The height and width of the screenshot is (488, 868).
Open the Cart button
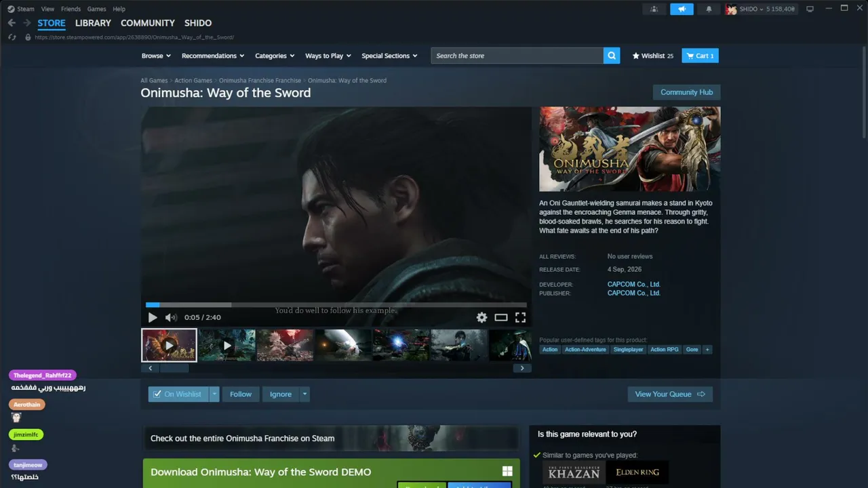point(701,56)
